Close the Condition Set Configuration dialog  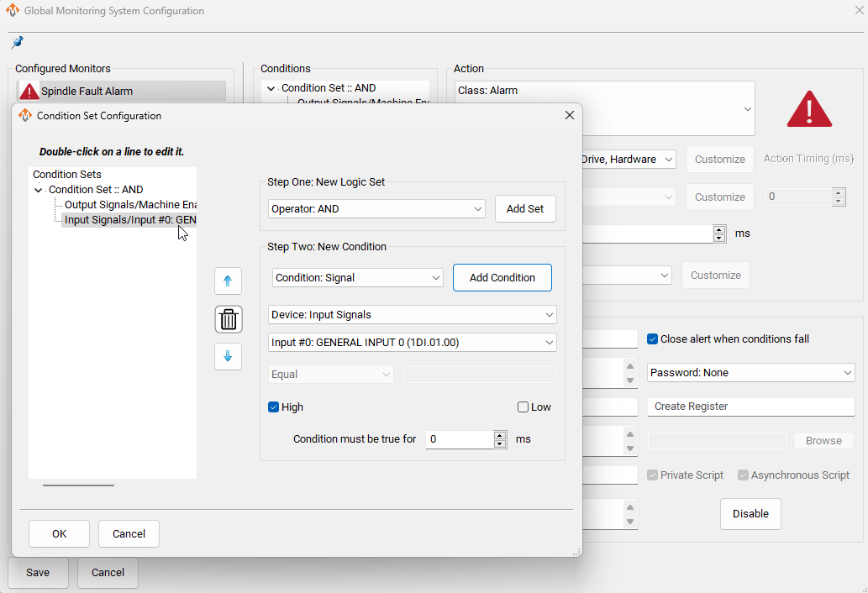[569, 115]
